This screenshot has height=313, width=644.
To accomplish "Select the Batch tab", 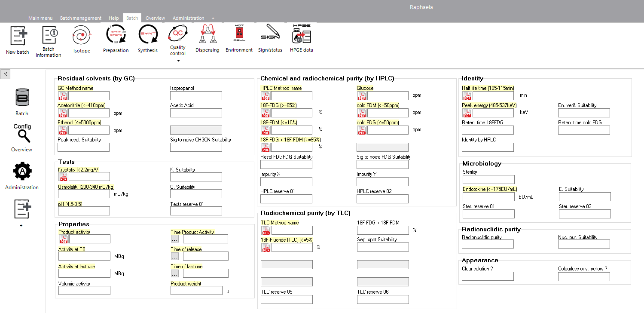I will point(132,18).
